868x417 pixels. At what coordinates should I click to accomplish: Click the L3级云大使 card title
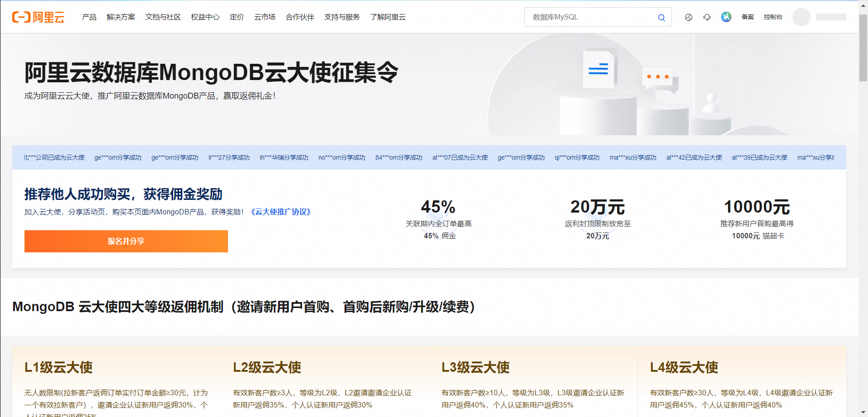tap(476, 367)
